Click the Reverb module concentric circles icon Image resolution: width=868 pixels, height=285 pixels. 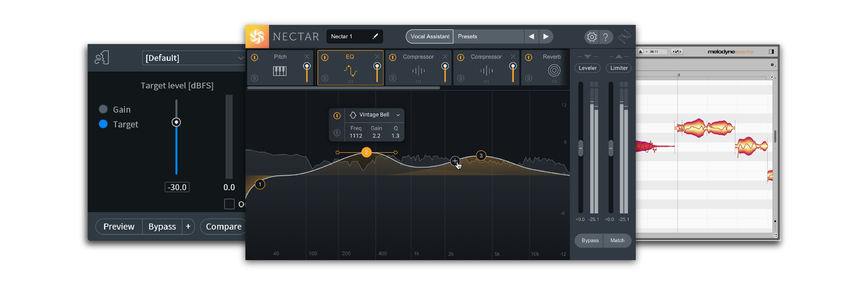click(554, 71)
